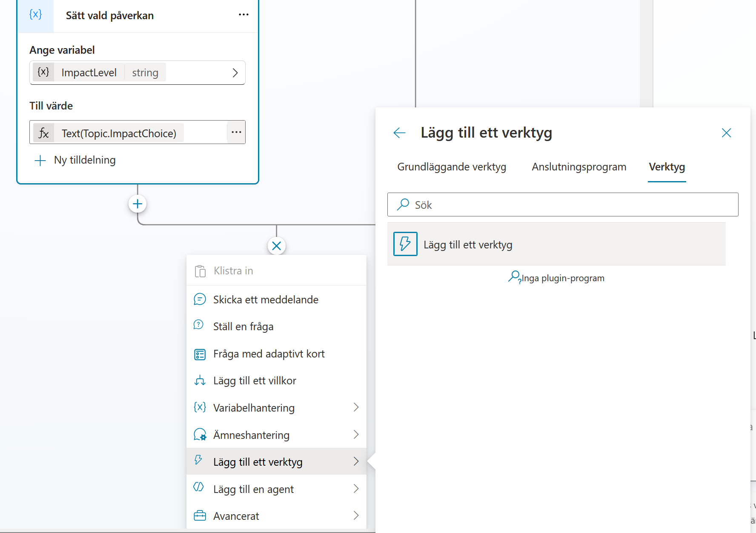Click the agent icon for Lägg till en agent
The image size is (756, 533).
(198, 487)
